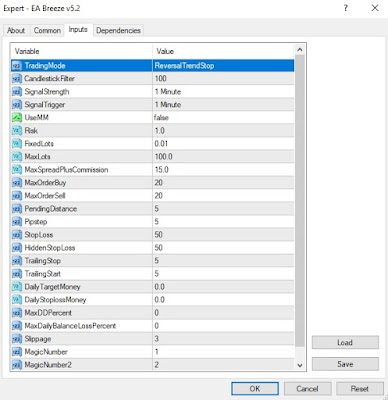Go to the Dependencies tab
Viewport: 388px width, 400px height.
pos(118,31)
